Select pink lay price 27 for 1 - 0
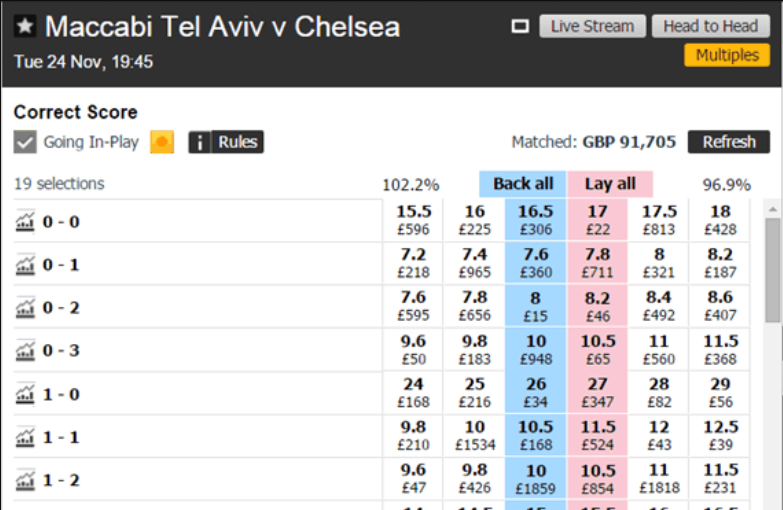The height and width of the screenshot is (510, 783). pos(597,393)
